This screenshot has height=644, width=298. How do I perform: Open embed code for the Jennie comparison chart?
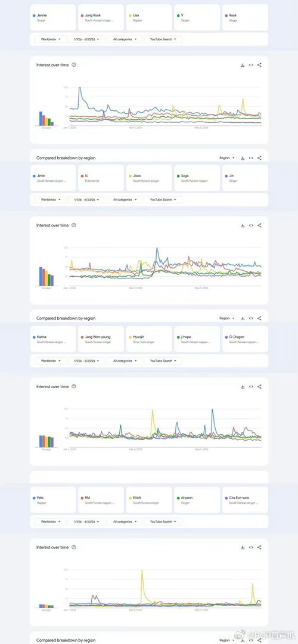pos(251,65)
